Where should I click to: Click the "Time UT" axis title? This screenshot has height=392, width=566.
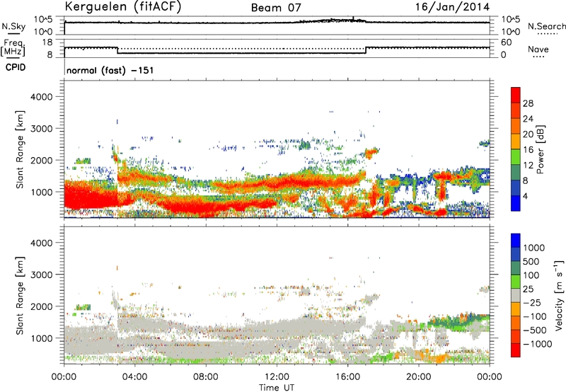pyautogui.click(x=277, y=388)
